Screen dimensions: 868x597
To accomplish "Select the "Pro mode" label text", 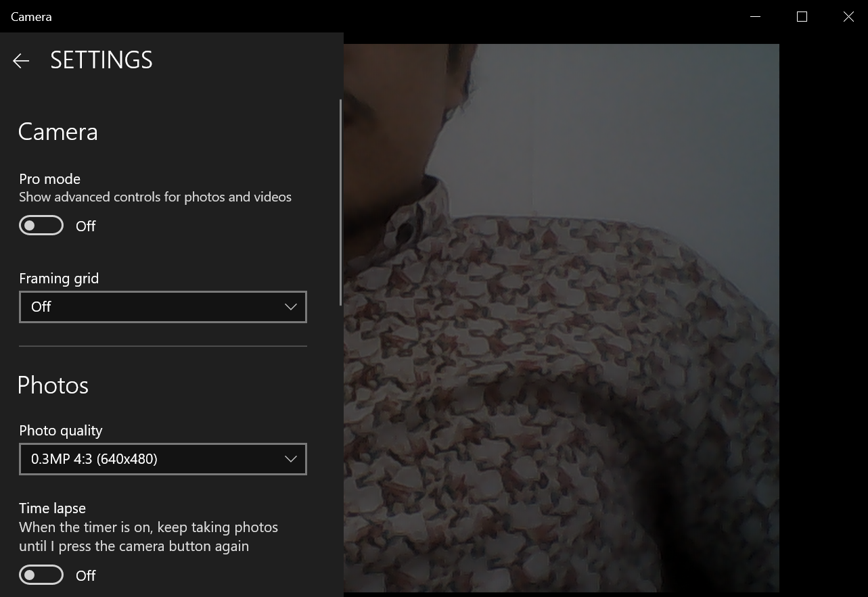I will point(49,178).
